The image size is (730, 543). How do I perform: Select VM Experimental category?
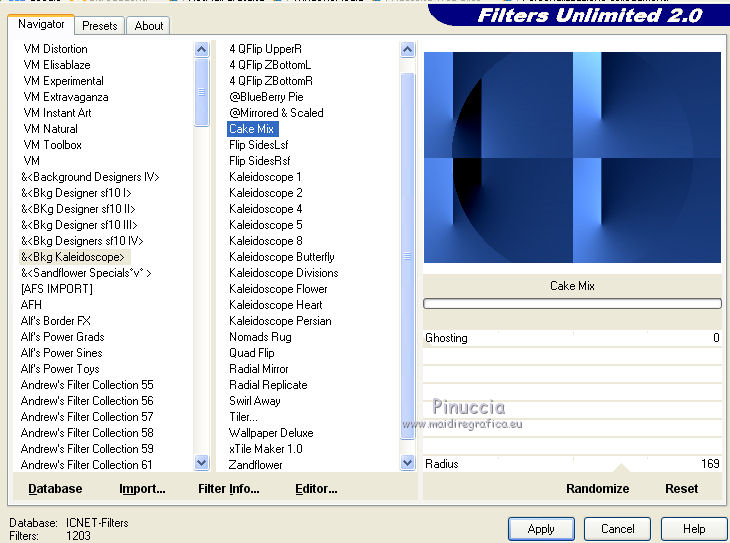click(x=63, y=81)
